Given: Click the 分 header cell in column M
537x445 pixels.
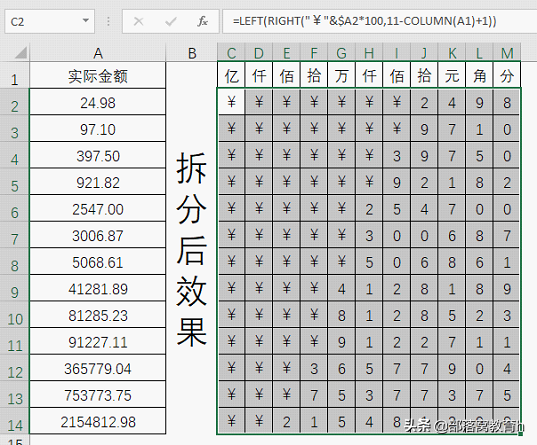Looking at the screenshot, I should pyautogui.click(x=507, y=75).
